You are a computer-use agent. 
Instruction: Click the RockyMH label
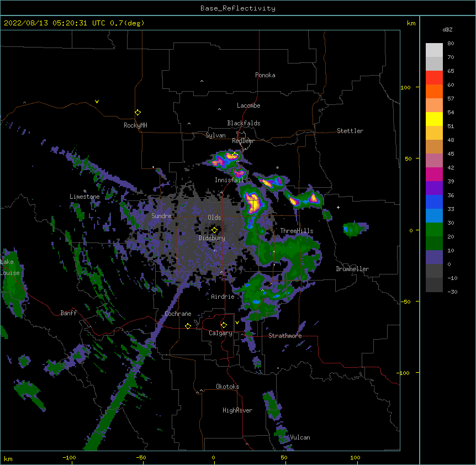click(x=135, y=125)
